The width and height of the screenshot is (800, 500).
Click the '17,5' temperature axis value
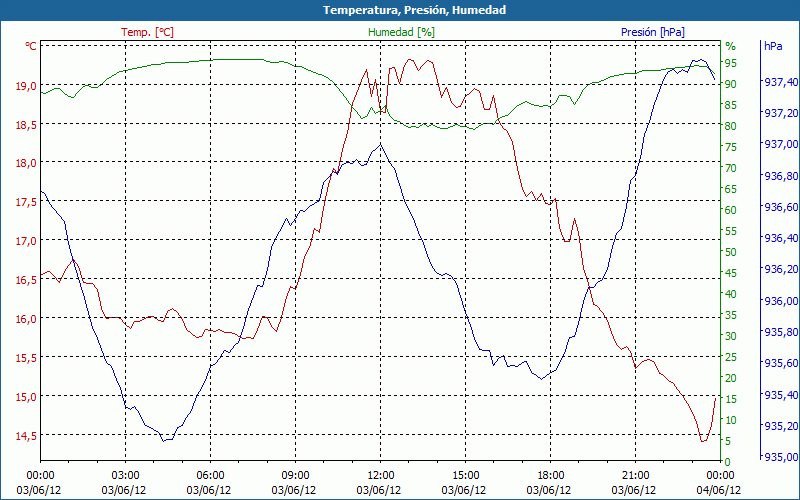tap(26, 202)
